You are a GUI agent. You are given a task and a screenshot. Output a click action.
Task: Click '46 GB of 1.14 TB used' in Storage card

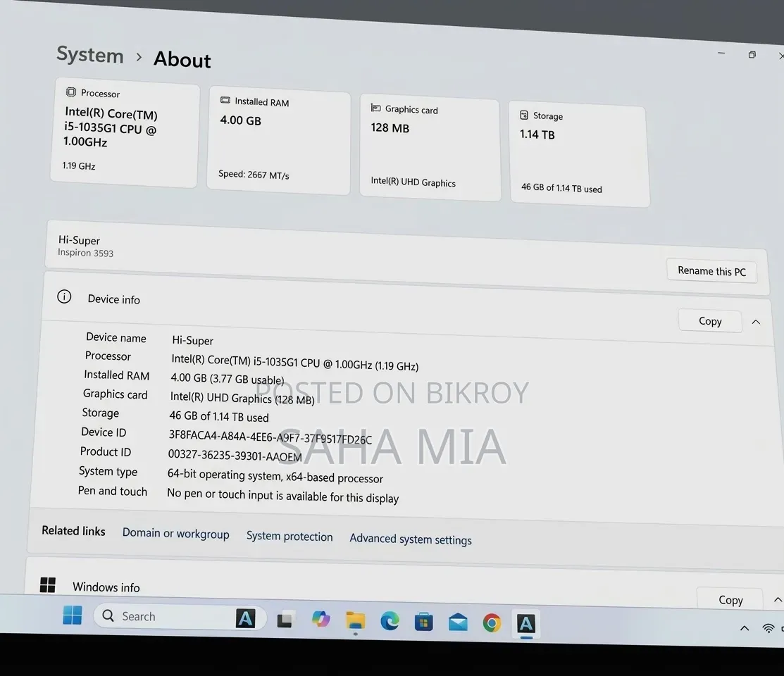pos(561,188)
